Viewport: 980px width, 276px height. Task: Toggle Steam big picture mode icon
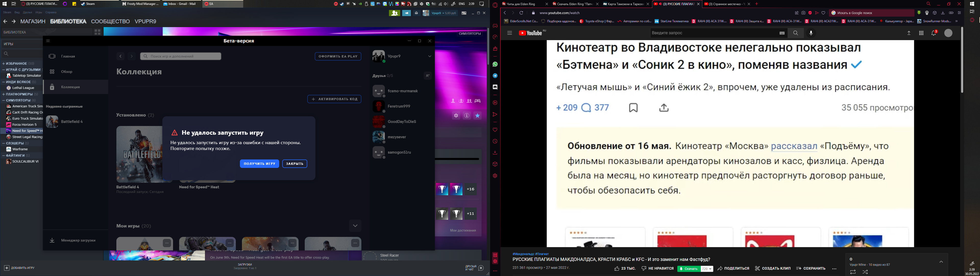464,13
